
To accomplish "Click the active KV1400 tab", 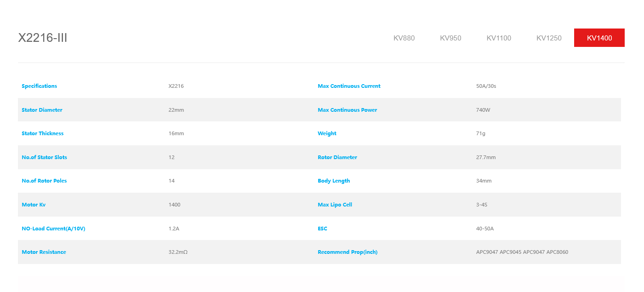I will pyautogui.click(x=599, y=38).
